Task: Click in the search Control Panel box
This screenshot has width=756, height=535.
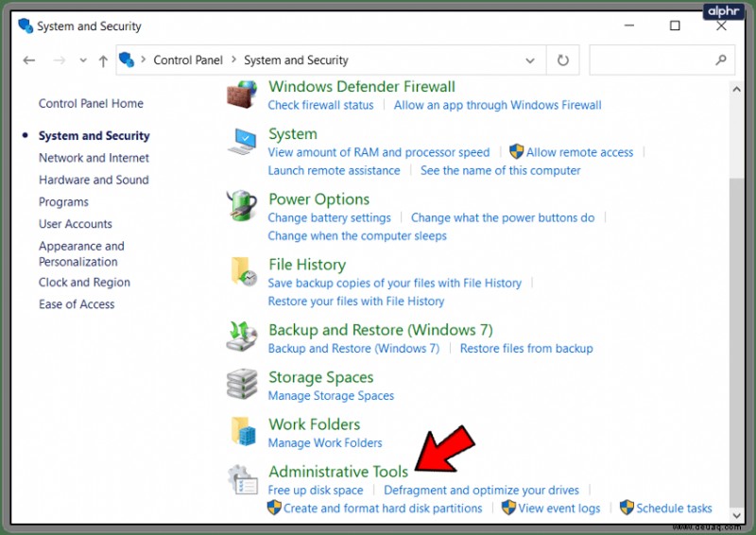Action: pos(662,60)
